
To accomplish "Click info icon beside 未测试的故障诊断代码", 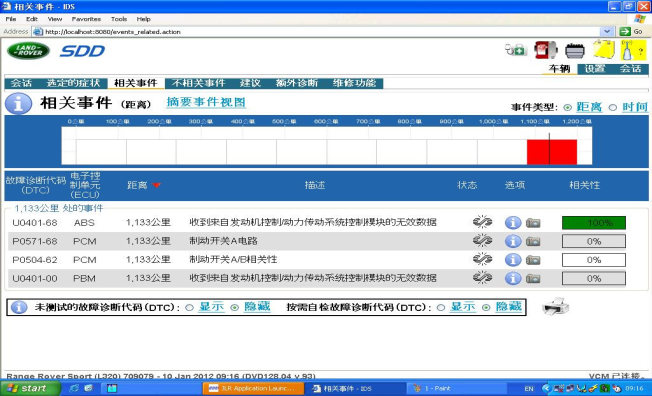I will (19, 307).
